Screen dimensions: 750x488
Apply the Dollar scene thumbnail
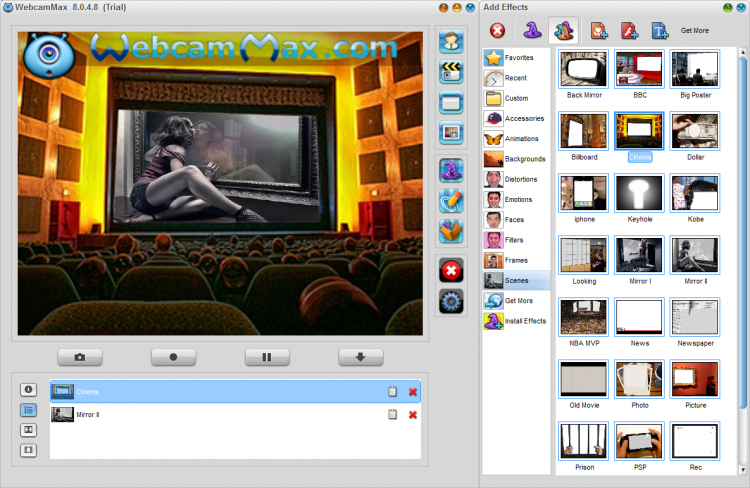tap(695, 131)
